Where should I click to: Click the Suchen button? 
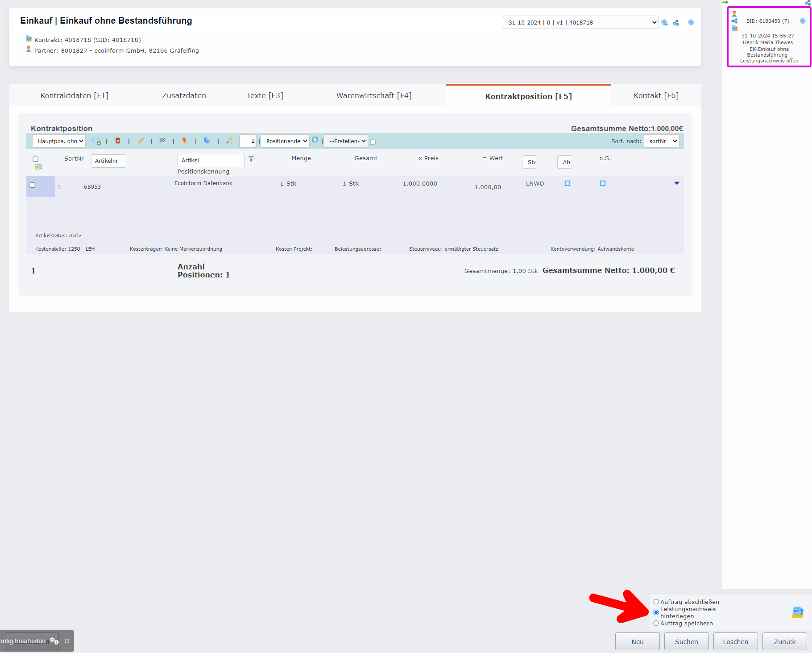pyautogui.click(x=686, y=641)
